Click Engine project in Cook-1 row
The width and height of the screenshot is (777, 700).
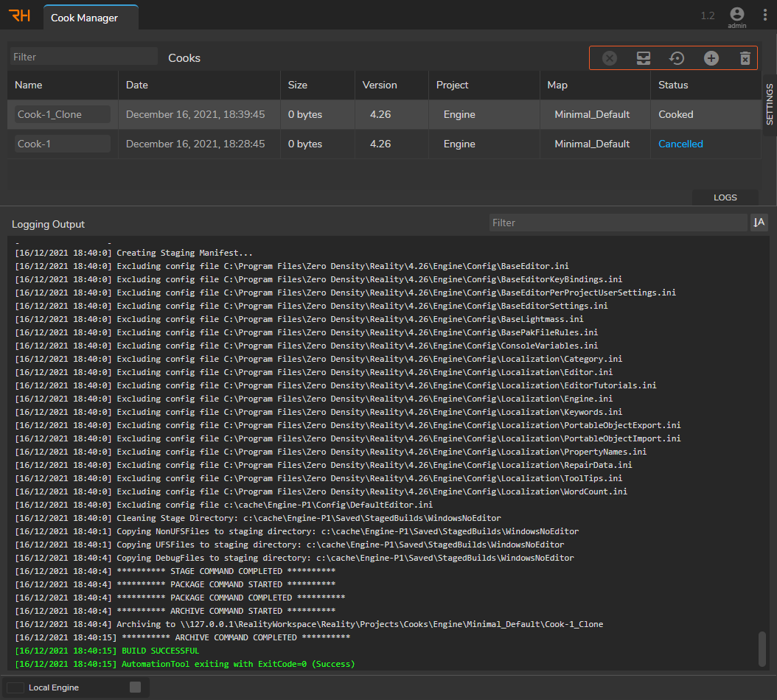point(459,144)
